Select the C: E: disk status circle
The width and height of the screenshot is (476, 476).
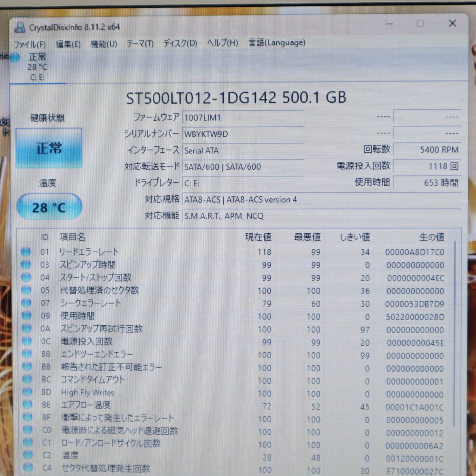click(x=15, y=58)
